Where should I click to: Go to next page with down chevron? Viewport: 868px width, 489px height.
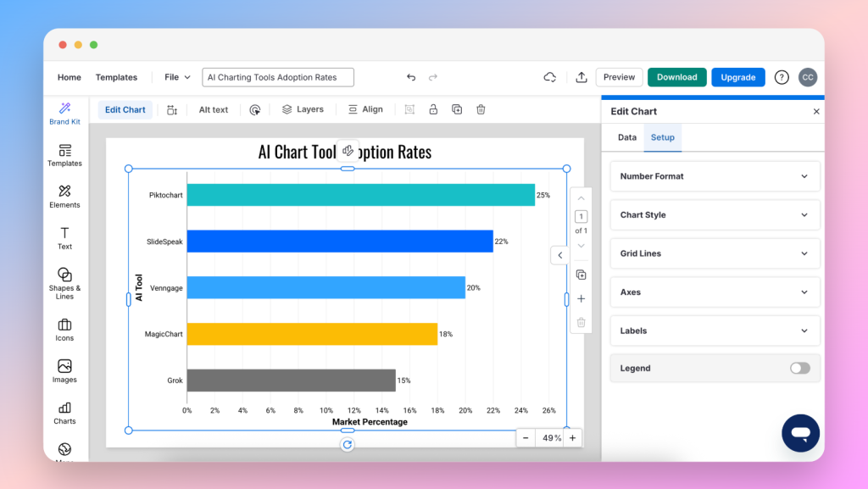pos(581,246)
